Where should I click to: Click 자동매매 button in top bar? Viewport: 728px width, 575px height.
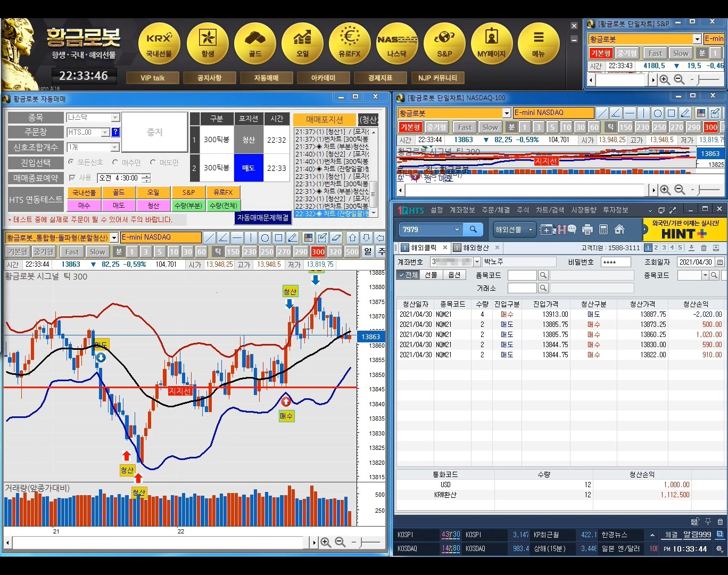click(266, 78)
